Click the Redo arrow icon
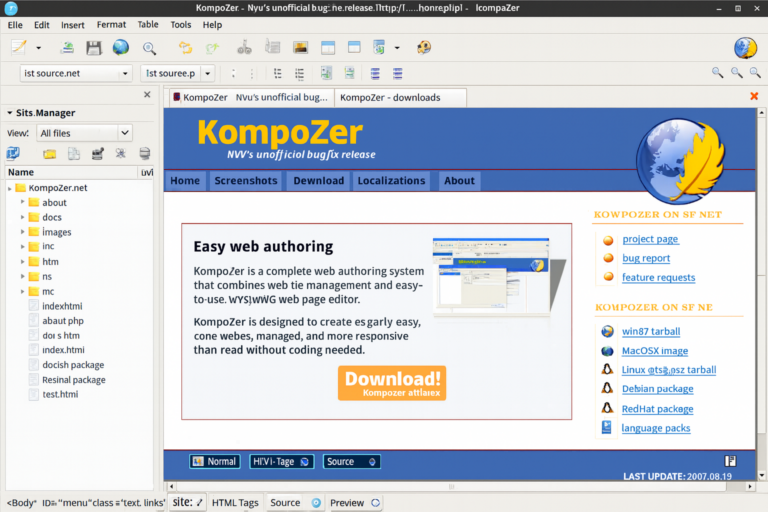The width and height of the screenshot is (768, 512). [212, 48]
